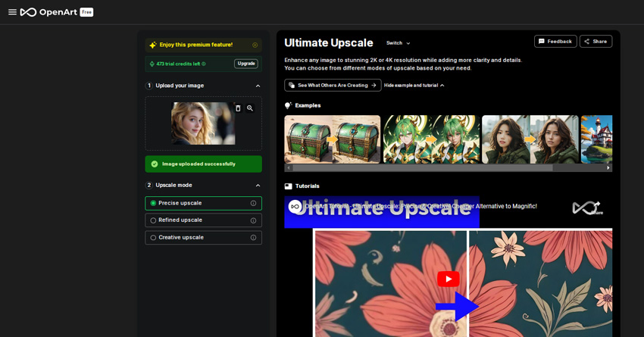Open the tutorial video title link
Image resolution: width=644 pixels, height=337 pixels.
tap(421, 206)
